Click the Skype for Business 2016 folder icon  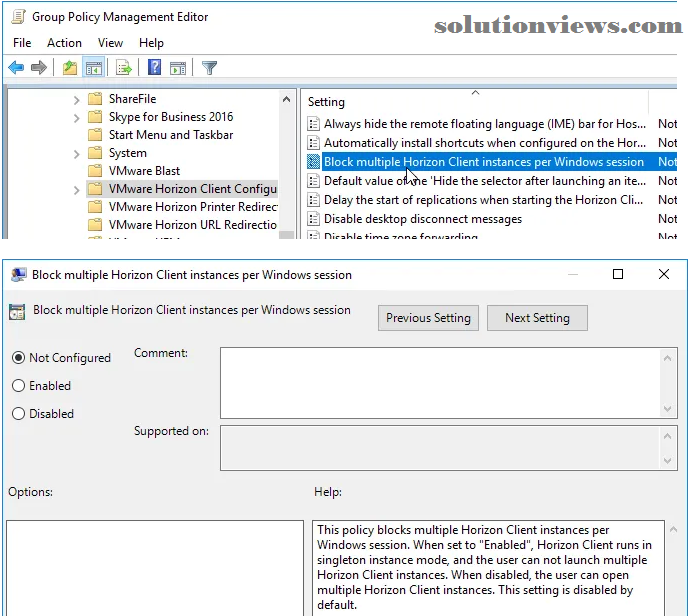pyautogui.click(x=95, y=116)
